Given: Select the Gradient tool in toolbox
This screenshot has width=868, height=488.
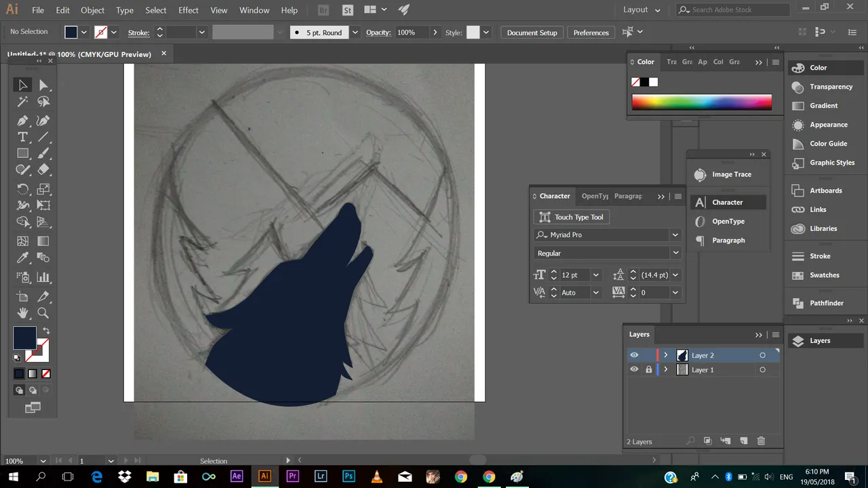Looking at the screenshot, I should (x=43, y=241).
